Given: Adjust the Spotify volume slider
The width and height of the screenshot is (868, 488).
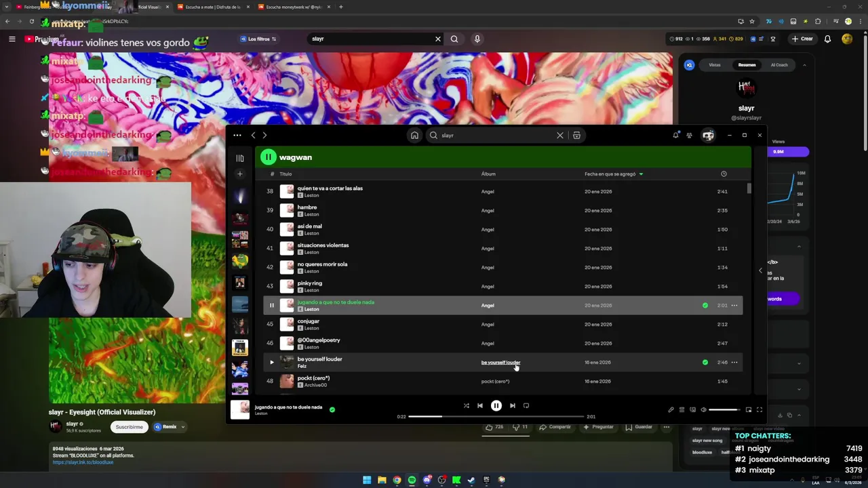Looking at the screenshot, I should coord(725,410).
